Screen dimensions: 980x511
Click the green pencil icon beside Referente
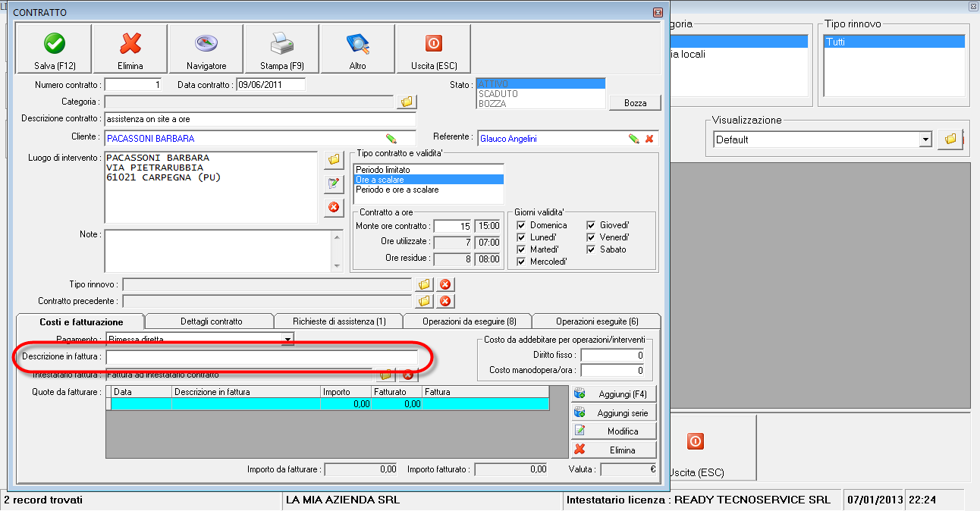point(633,139)
